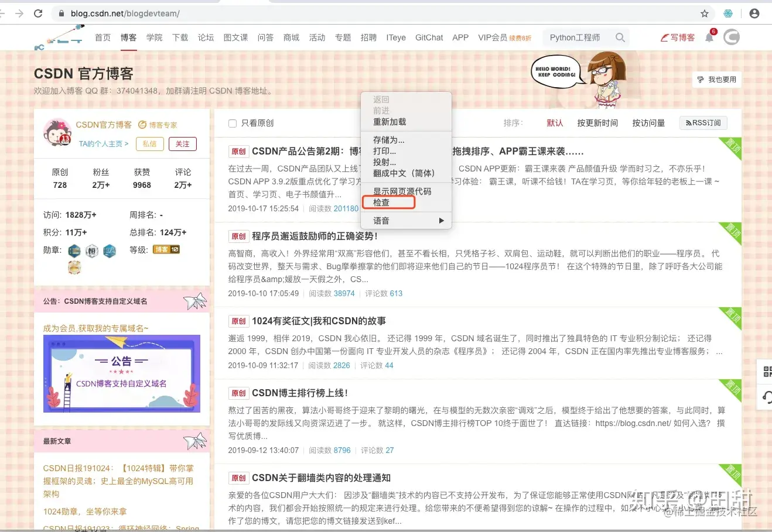Open post 1024有奖征文|我和CSDN的故事
Viewport: 772px width, 532px height.
(319, 321)
